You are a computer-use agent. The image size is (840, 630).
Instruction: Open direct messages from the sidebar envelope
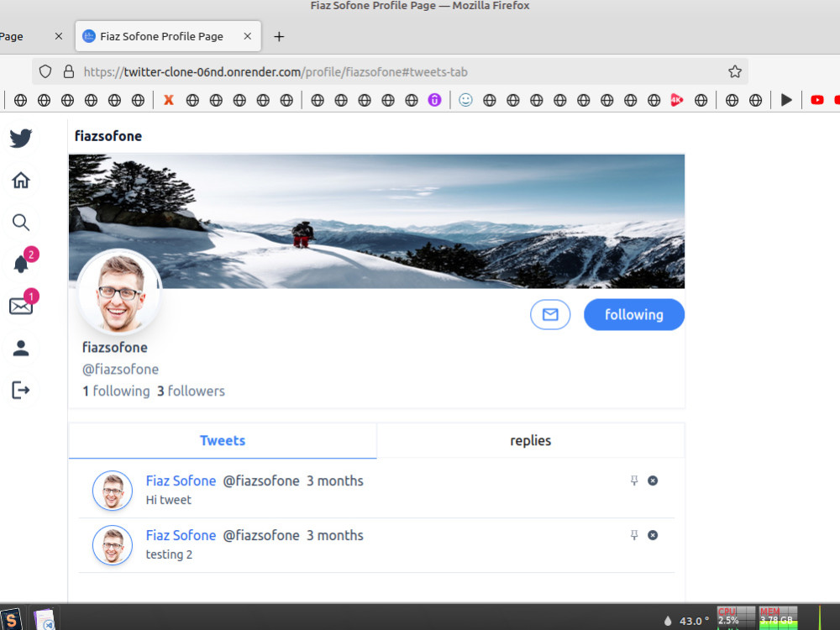point(20,306)
